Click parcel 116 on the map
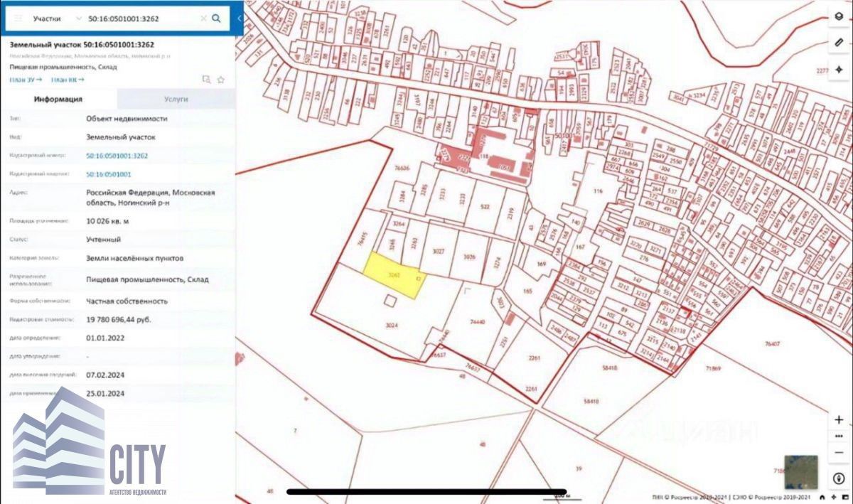Image resolution: width=853 pixels, height=504 pixels. (597, 191)
